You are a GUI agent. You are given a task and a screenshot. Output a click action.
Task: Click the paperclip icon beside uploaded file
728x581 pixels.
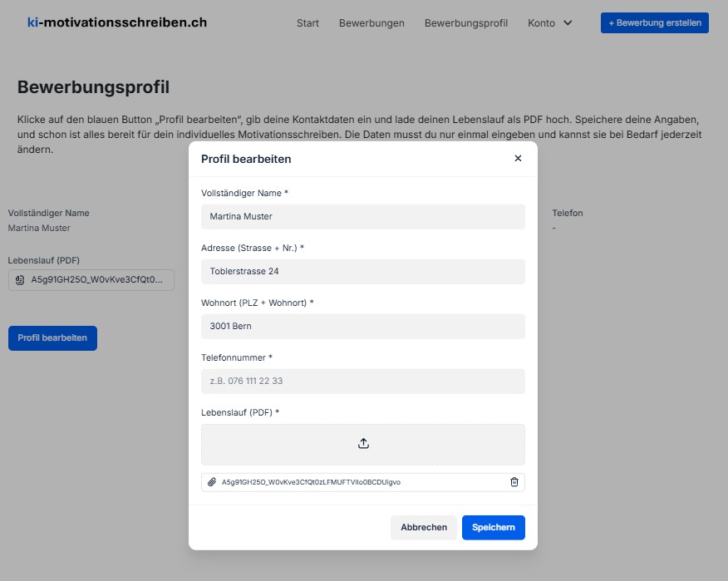point(212,482)
